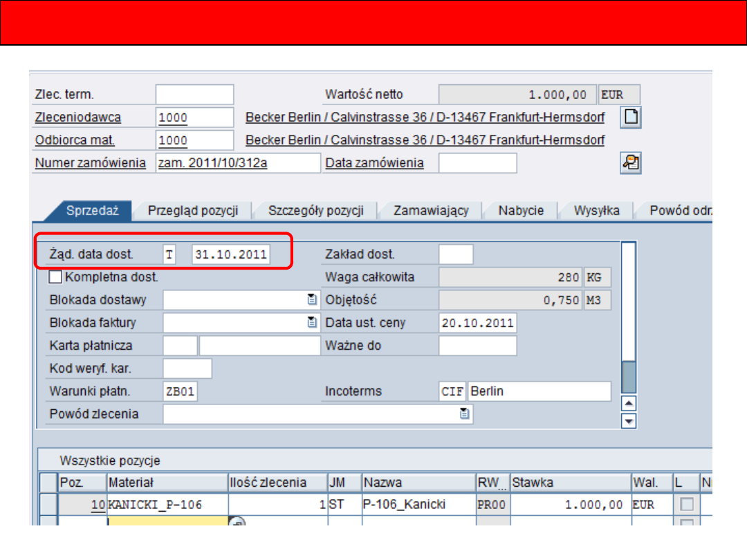Click the scroll up arrow in Sprzedaż panel
The width and height of the screenshot is (747, 560).
click(x=629, y=404)
